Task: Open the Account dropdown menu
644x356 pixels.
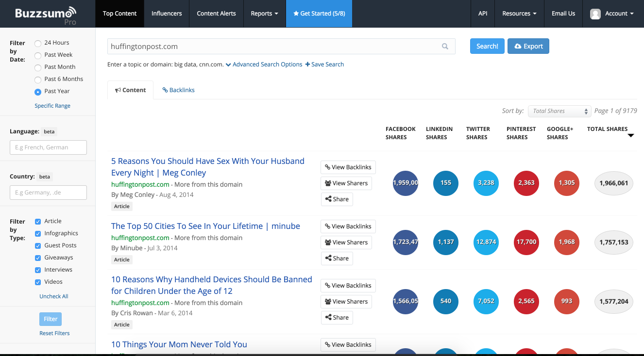Action: coord(612,14)
